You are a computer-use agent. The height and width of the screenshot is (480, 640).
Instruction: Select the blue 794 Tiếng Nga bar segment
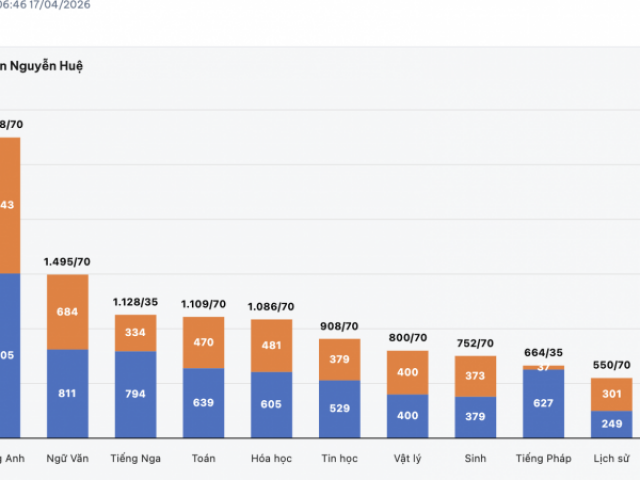pyautogui.click(x=135, y=395)
